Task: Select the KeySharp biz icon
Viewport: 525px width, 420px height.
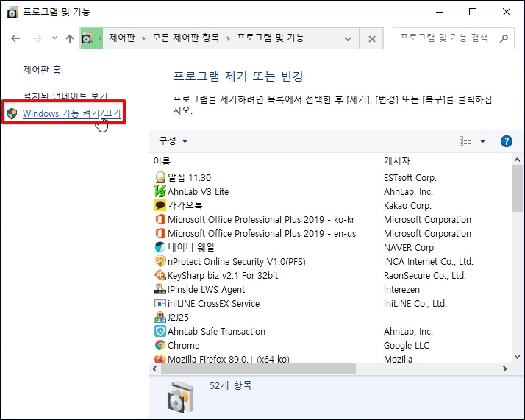Action: tap(160, 275)
